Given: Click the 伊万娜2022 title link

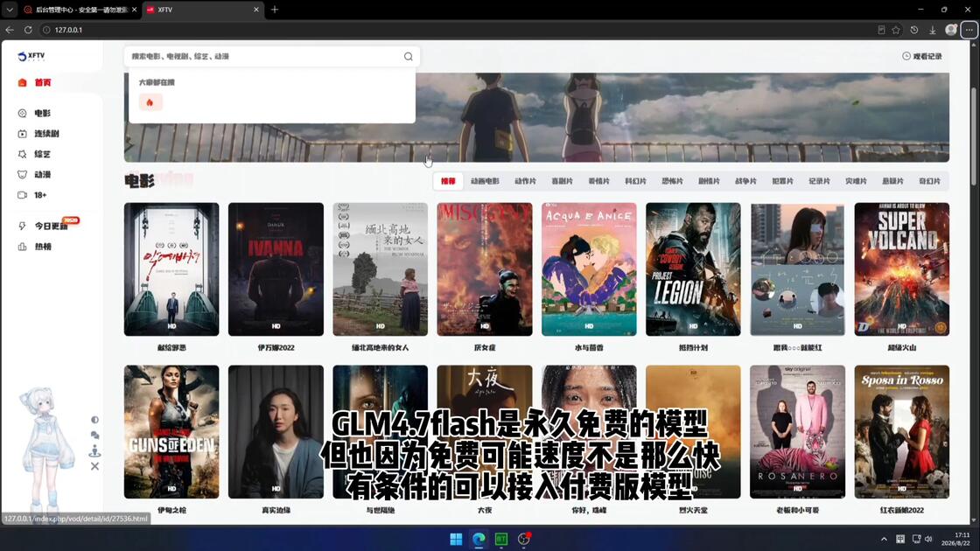Looking at the screenshot, I should (276, 348).
